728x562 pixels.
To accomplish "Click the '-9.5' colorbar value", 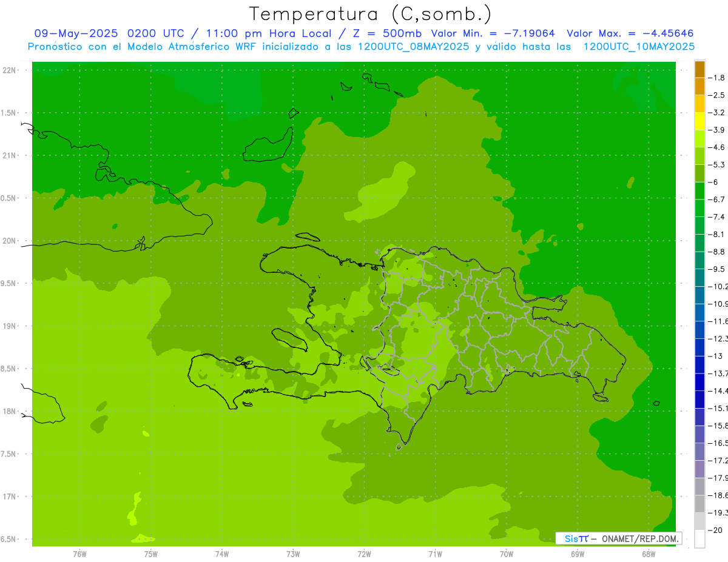I will click(x=718, y=269).
